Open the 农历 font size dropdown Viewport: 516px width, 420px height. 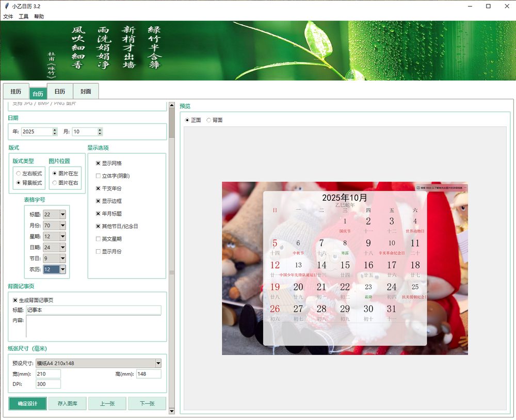click(62, 269)
